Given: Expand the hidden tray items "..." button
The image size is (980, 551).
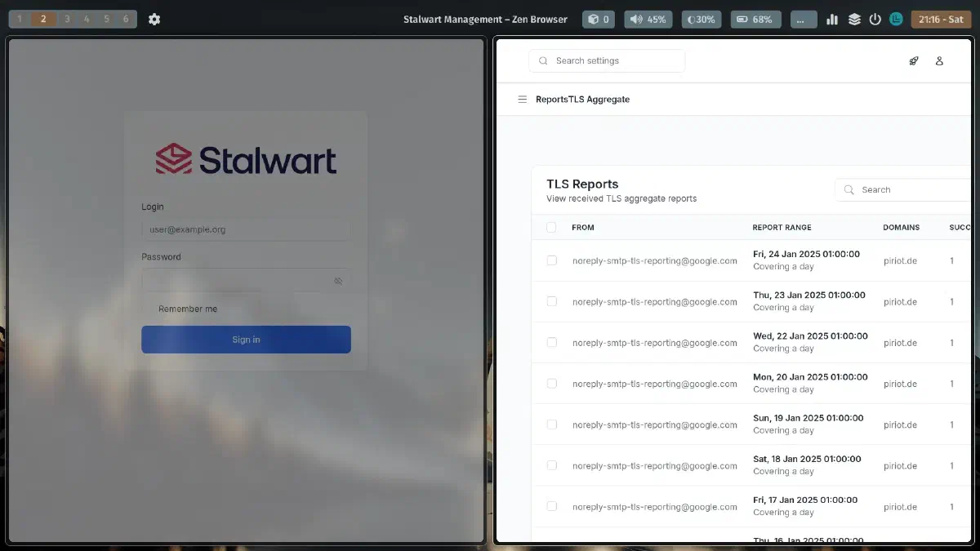Looking at the screenshot, I should 804,19.
